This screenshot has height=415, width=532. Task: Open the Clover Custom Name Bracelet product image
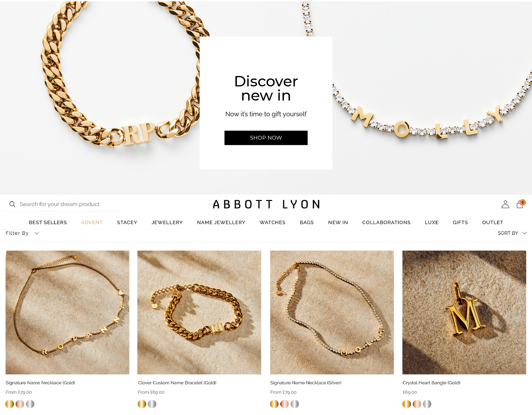coord(199,312)
